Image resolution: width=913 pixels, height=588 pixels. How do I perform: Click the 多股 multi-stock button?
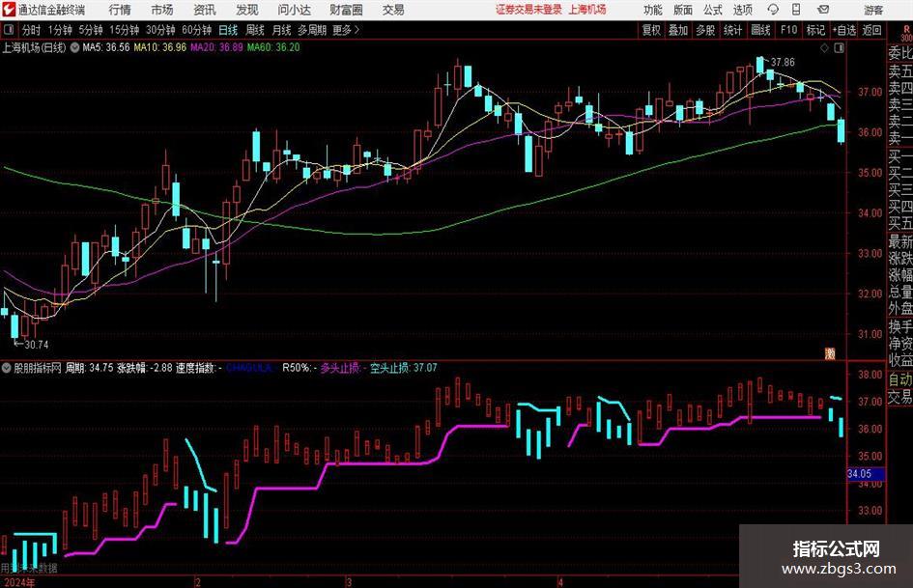pos(704,30)
